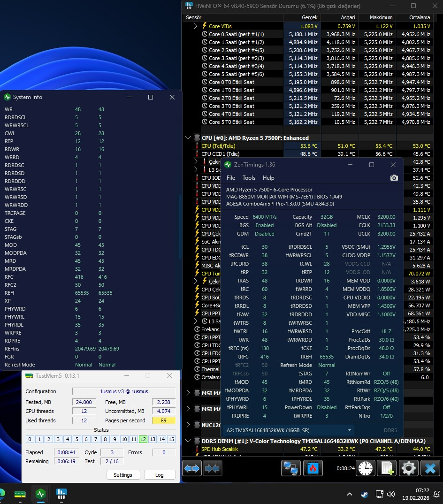443x504 pixels.
Task: Open the A2 memory module dropdown
Action: [288, 430]
